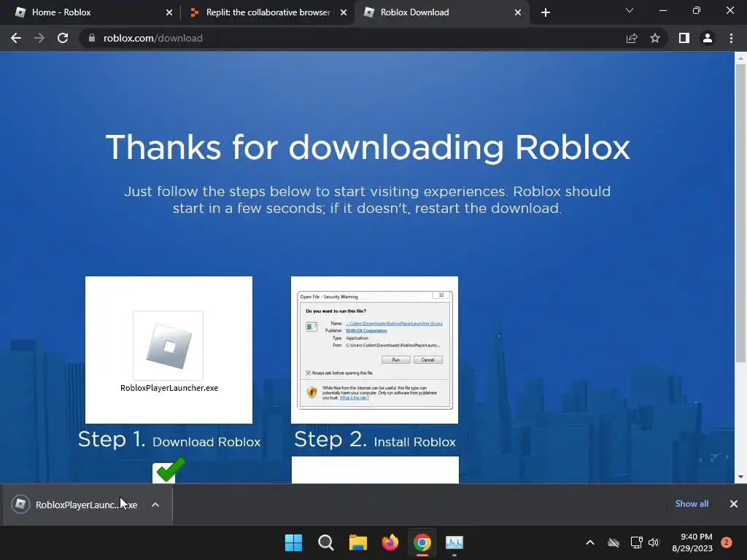Screen dimensions: 747x560
Task: Click 'Thanks for downloading Roblox' heading
Action: tap(368, 147)
